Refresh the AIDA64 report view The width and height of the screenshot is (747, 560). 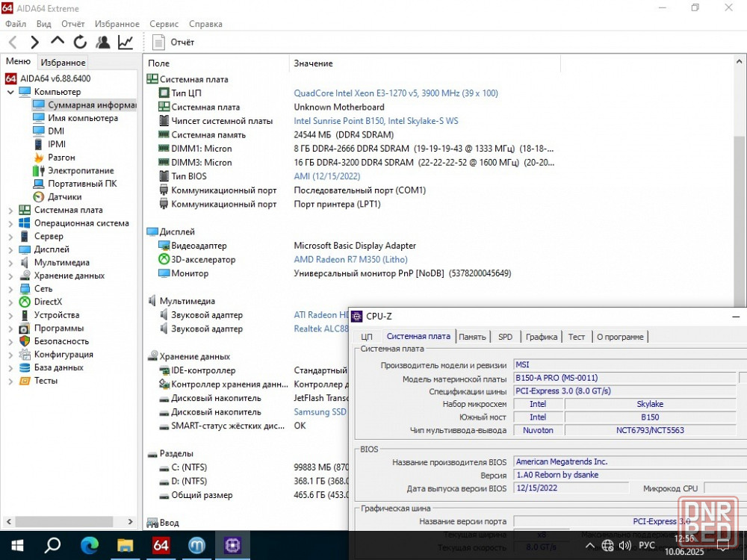point(80,43)
